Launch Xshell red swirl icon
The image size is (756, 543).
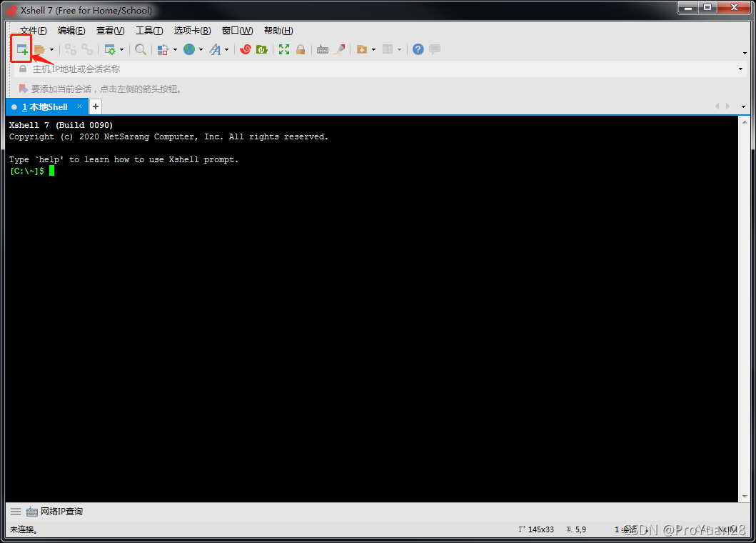[x=246, y=49]
